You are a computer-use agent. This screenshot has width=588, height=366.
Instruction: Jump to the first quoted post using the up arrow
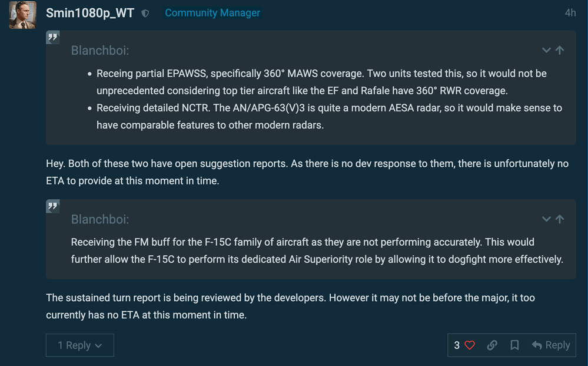click(560, 51)
